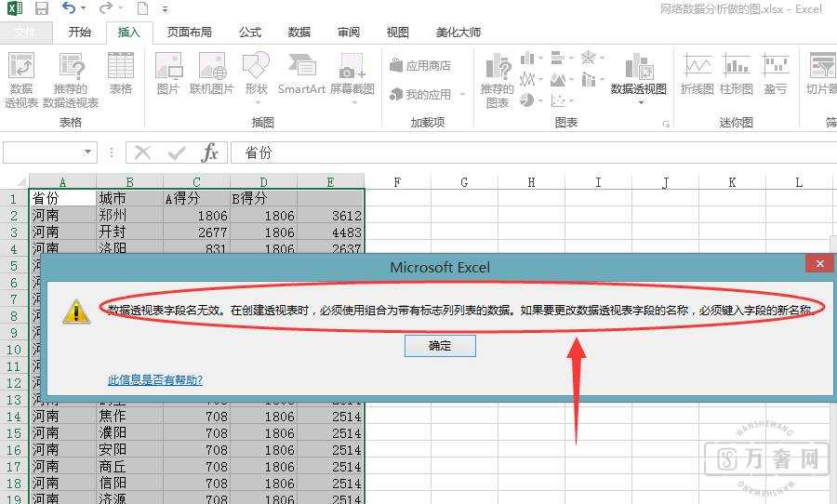The width and height of the screenshot is (837, 504).
Task: Click the 图片 insert picture icon
Action: (168, 73)
